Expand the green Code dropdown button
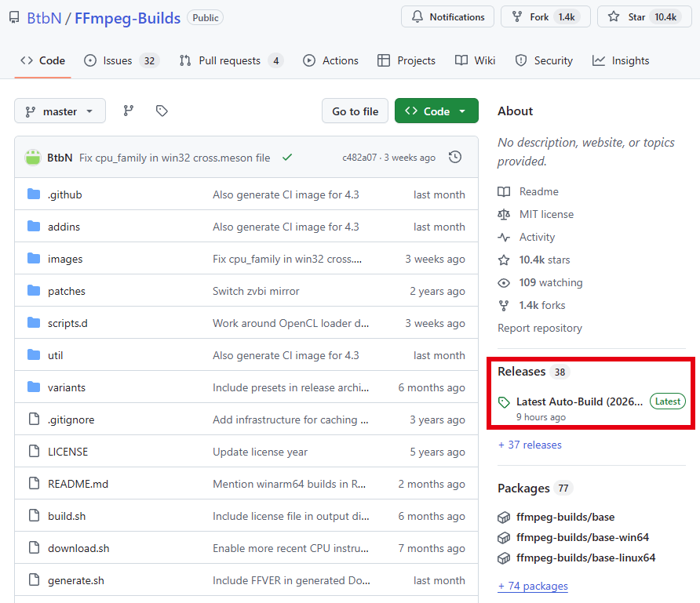Screen dimensions: 700x603 [436, 111]
